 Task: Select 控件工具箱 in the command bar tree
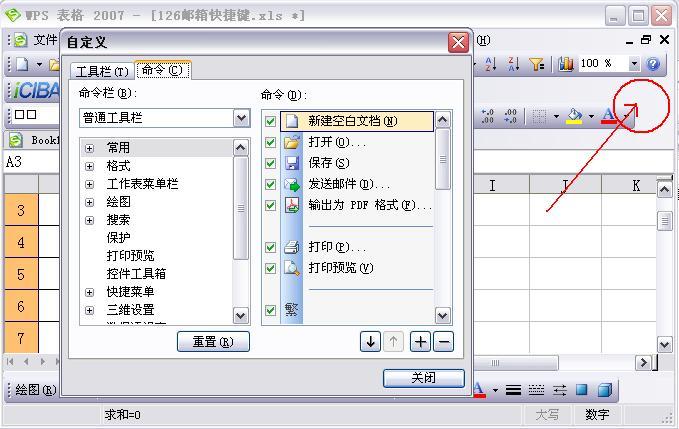coord(136,274)
